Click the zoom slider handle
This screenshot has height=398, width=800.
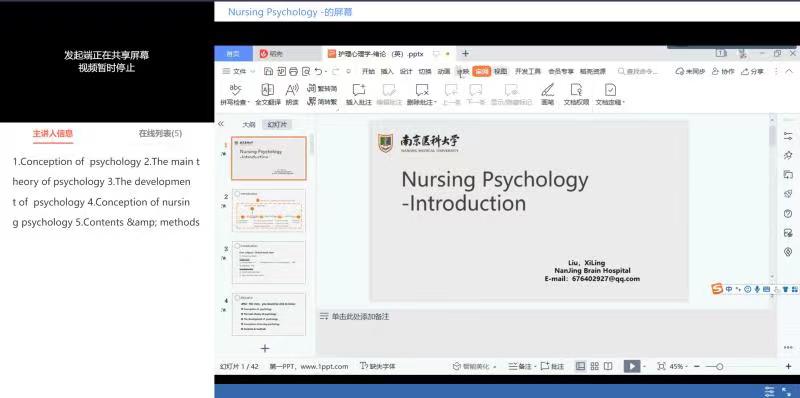[x=719, y=366]
